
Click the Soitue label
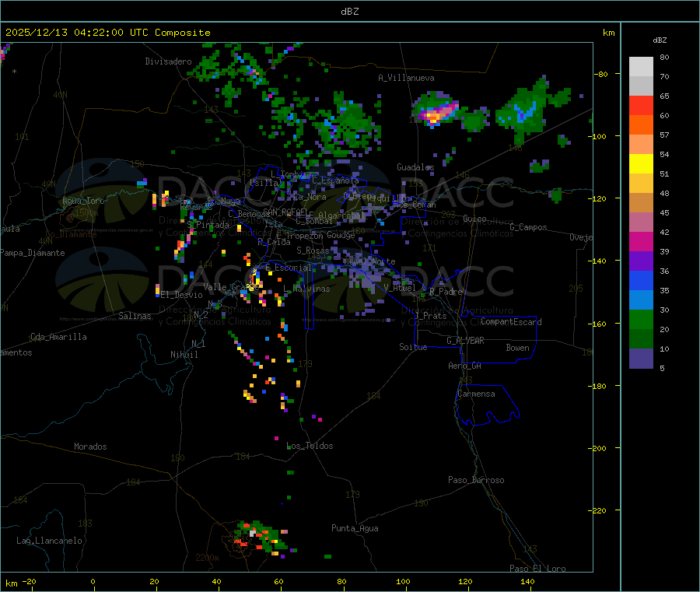pyautogui.click(x=413, y=347)
